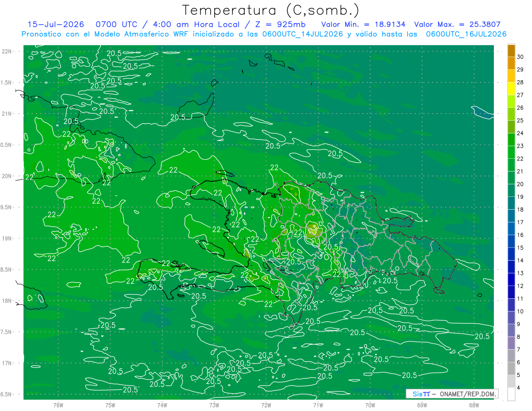Click the color scale label '4'

519,388
